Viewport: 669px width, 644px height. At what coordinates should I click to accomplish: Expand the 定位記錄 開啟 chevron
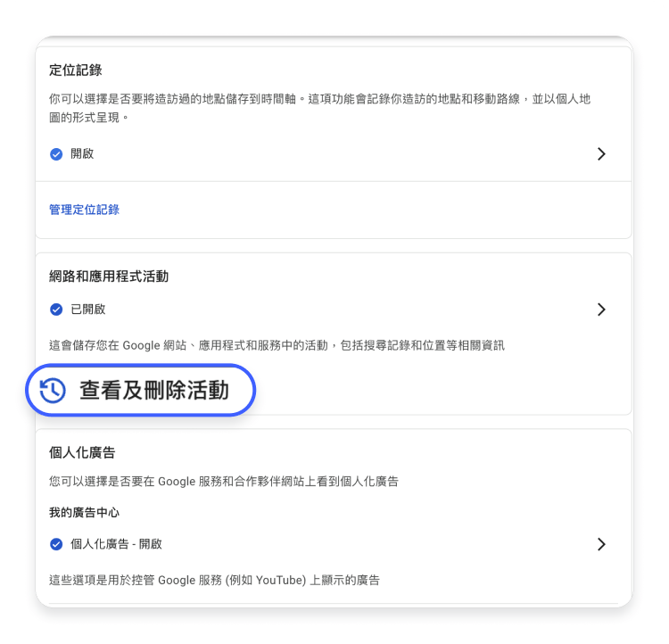click(x=601, y=153)
